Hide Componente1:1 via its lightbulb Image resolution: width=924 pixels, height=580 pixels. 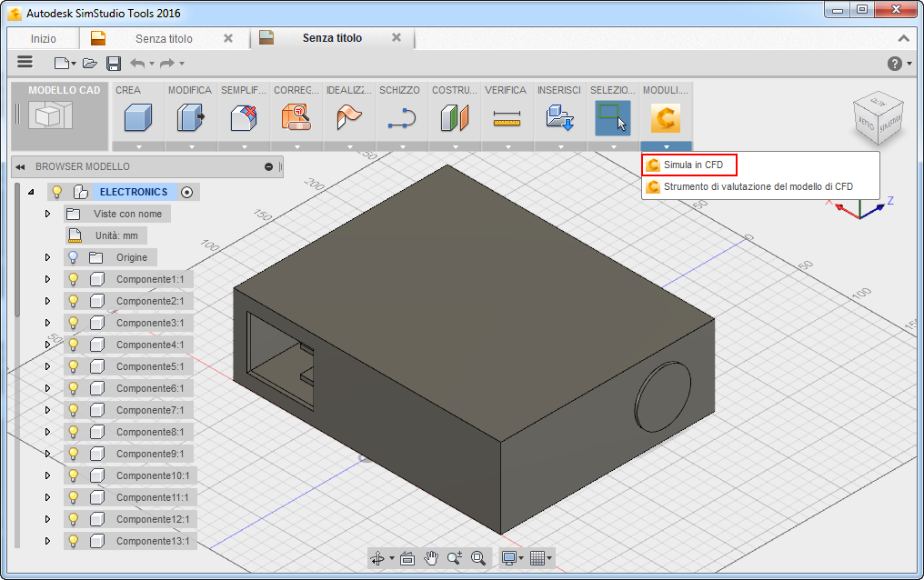[x=73, y=279]
